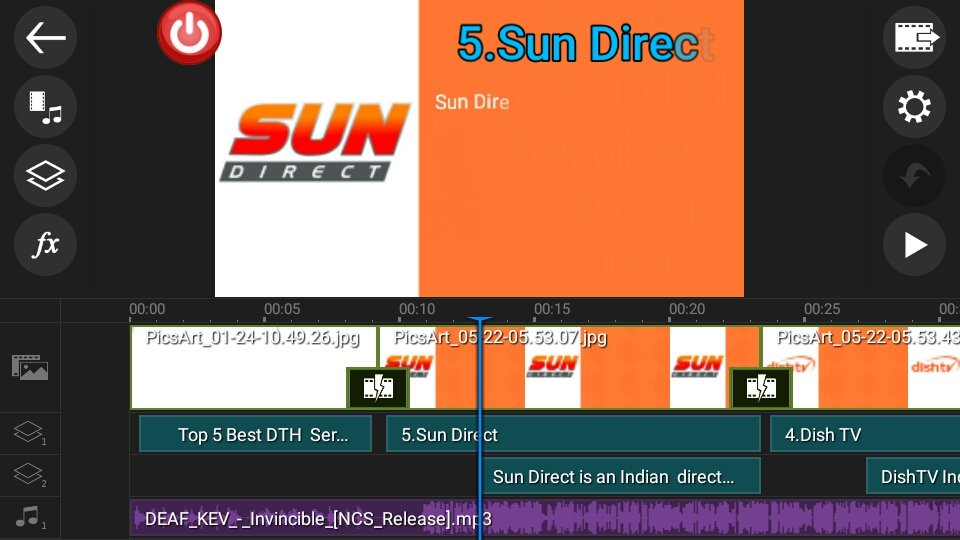
Task: Select 'Sun Direct is an Indian direct...' text clip
Action: click(620, 476)
